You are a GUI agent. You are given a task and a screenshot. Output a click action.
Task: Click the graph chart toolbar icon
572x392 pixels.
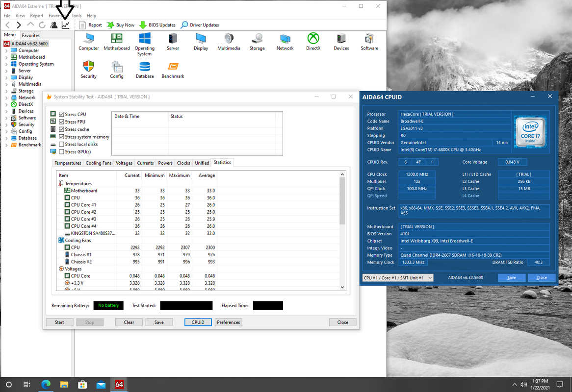65,25
